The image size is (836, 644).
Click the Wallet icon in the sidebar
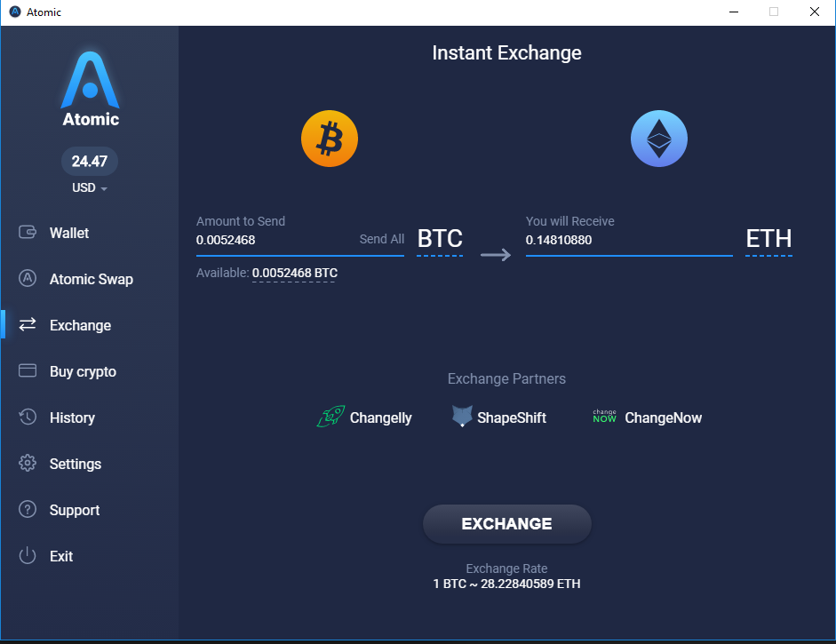(28, 233)
